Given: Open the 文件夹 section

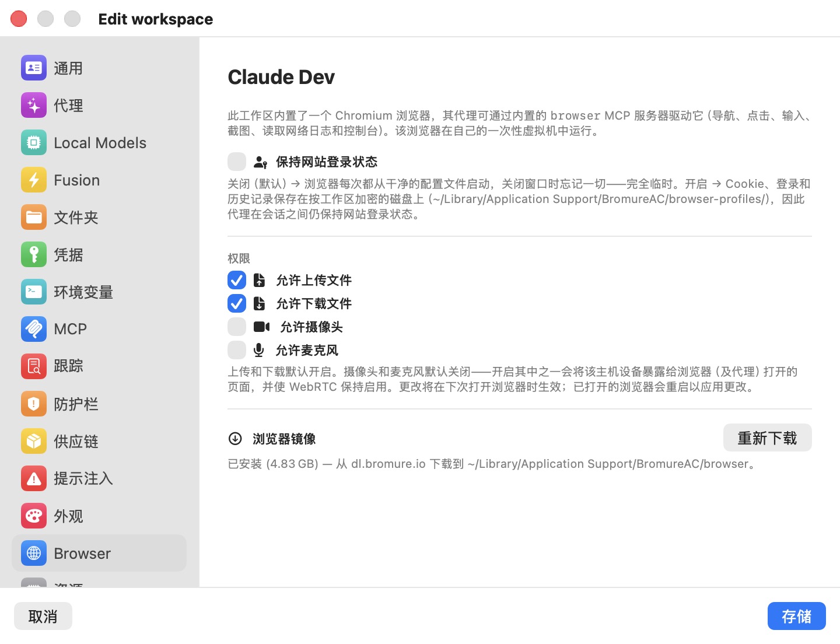Looking at the screenshot, I should coord(99,218).
